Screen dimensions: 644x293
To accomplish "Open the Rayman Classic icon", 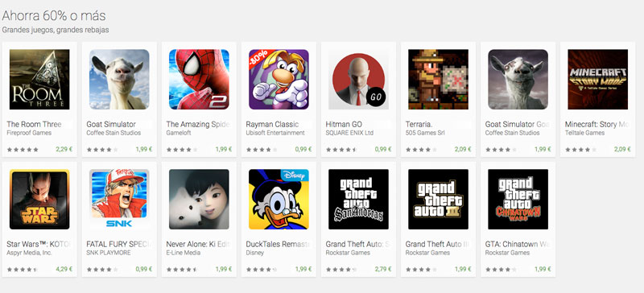I will 279,80.
